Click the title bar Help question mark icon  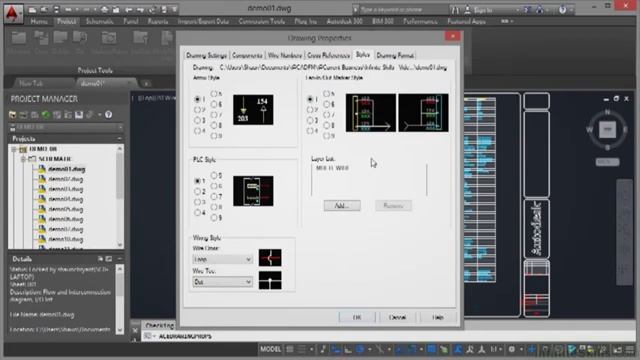point(562,9)
